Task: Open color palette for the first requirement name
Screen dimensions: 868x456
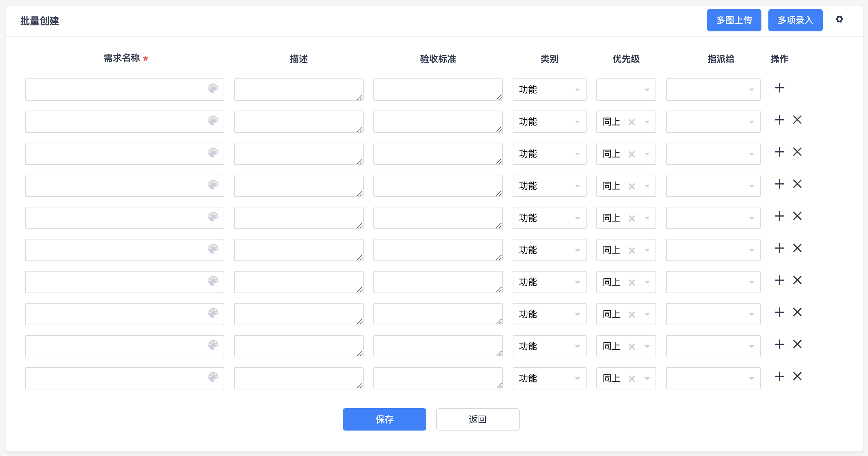Action: click(213, 89)
